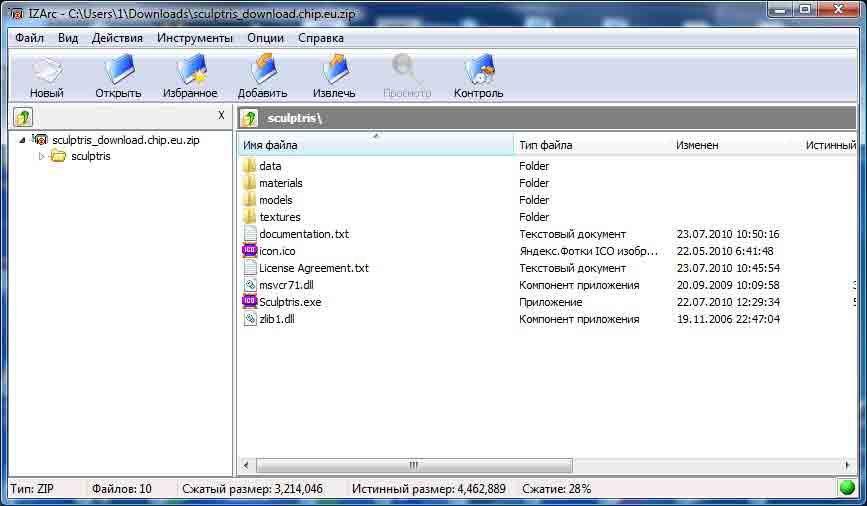867x506 pixels.
Task: Click the horizontal scrollbar thumb
Action: 414,466
